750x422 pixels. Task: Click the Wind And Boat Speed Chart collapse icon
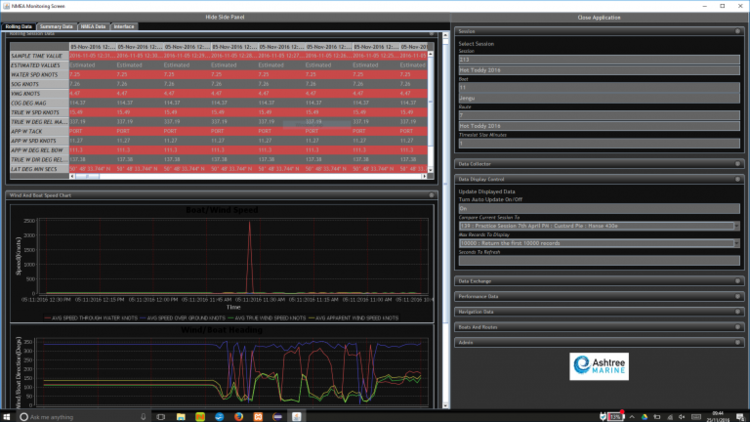(x=431, y=195)
